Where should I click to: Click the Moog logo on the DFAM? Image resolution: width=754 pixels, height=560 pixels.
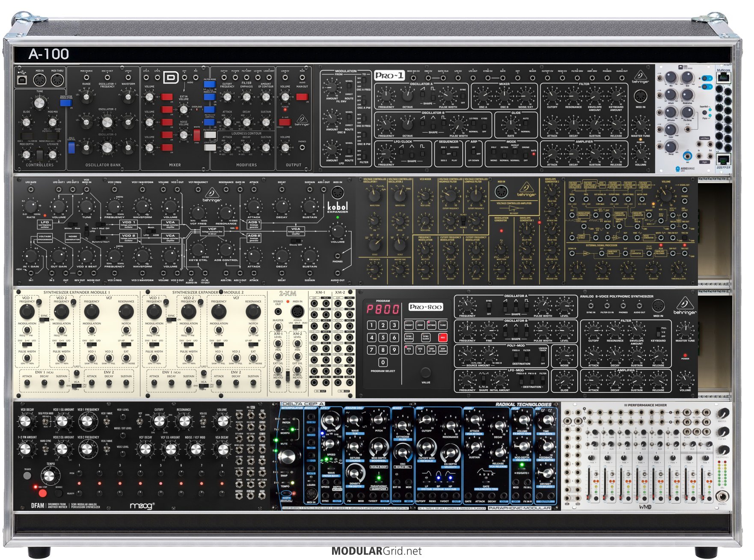(x=142, y=506)
